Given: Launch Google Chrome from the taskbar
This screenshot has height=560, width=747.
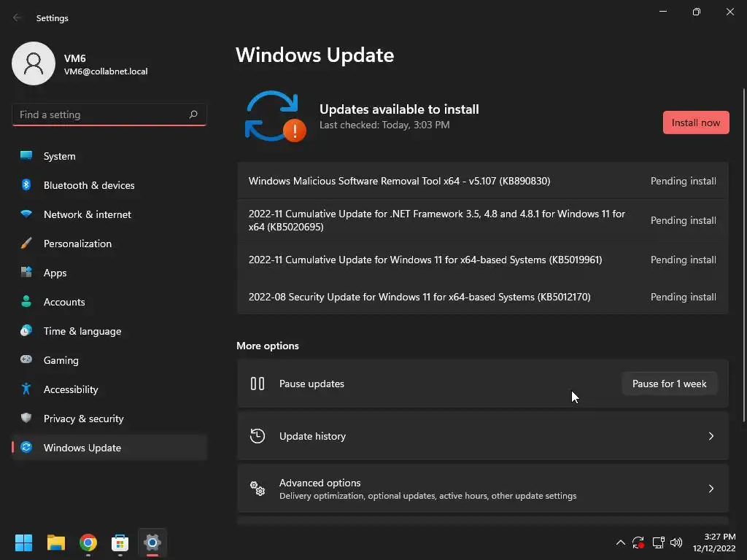Looking at the screenshot, I should [x=88, y=542].
